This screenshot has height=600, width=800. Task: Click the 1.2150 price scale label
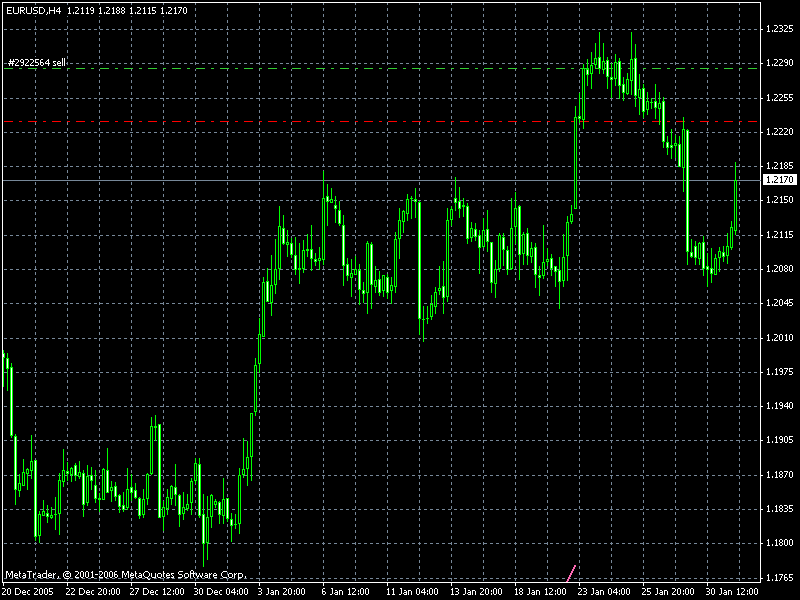click(780, 200)
